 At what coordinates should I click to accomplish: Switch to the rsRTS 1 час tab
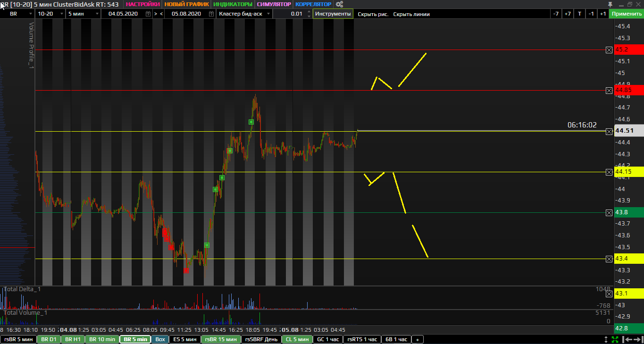[362, 339]
